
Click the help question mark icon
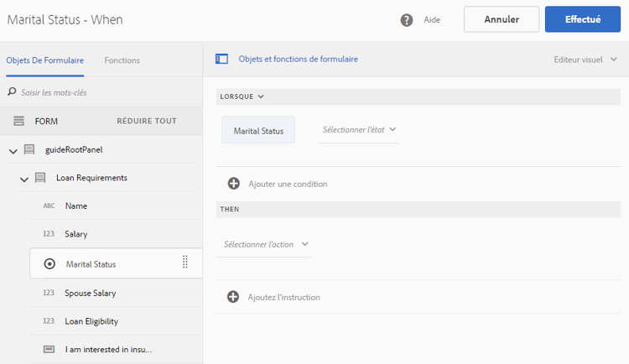pyautogui.click(x=407, y=19)
